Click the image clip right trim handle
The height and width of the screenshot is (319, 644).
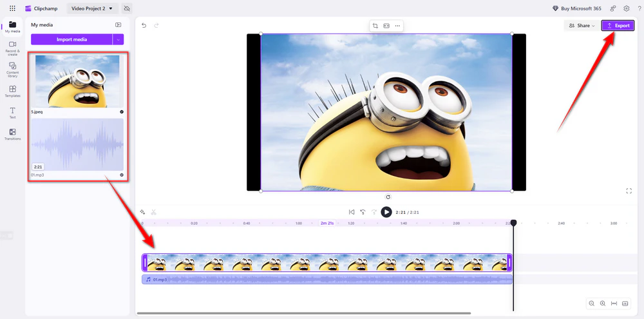(509, 263)
